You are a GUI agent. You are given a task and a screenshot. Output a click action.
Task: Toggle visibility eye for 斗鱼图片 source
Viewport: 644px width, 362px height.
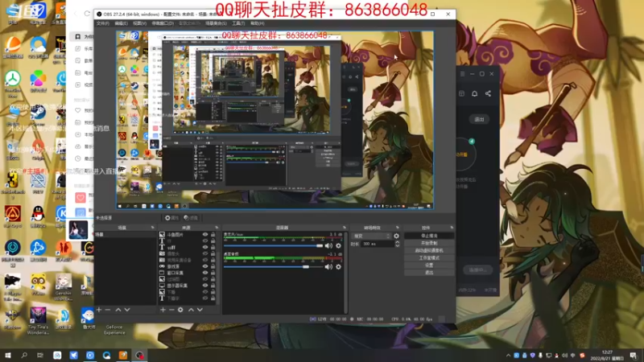coord(205,235)
